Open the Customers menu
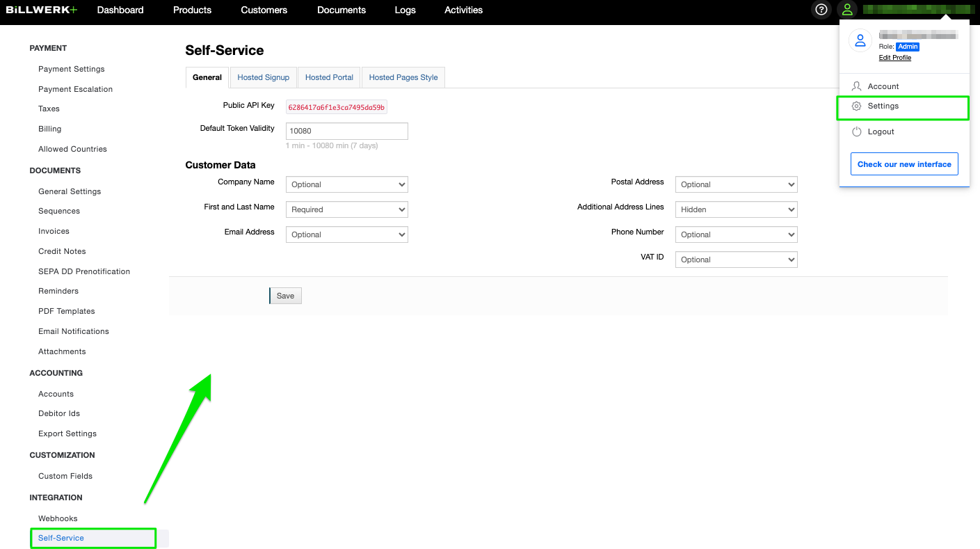Screen dimensions: 980x549 click(x=264, y=10)
